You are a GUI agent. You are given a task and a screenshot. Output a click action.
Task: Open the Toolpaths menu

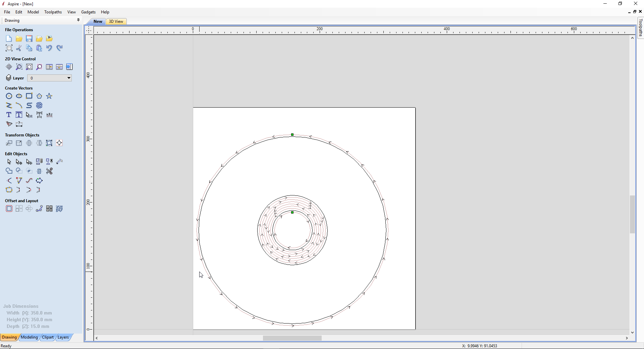(53, 12)
